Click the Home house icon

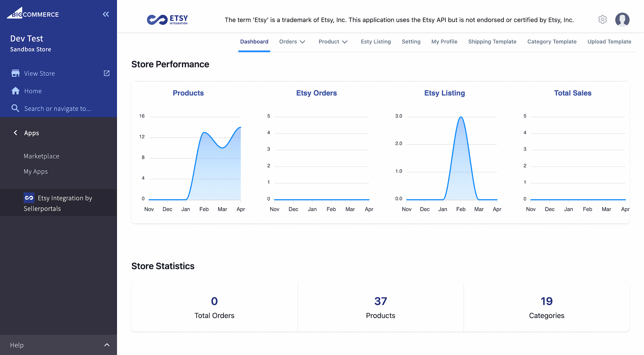point(15,91)
